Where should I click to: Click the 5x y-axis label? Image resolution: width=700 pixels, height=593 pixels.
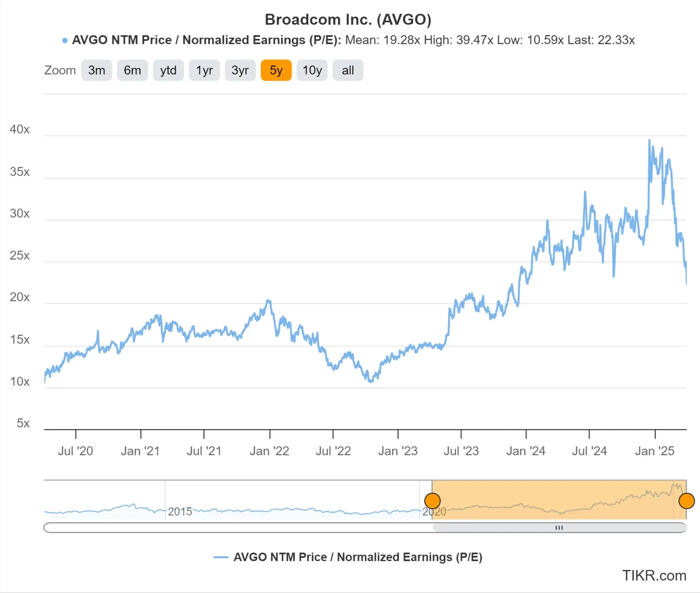[23, 423]
